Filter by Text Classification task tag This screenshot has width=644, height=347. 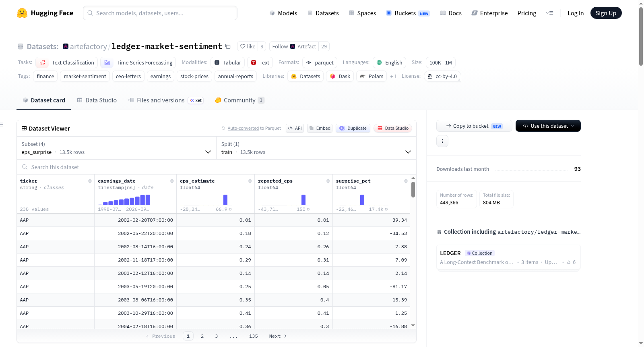[67, 62]
